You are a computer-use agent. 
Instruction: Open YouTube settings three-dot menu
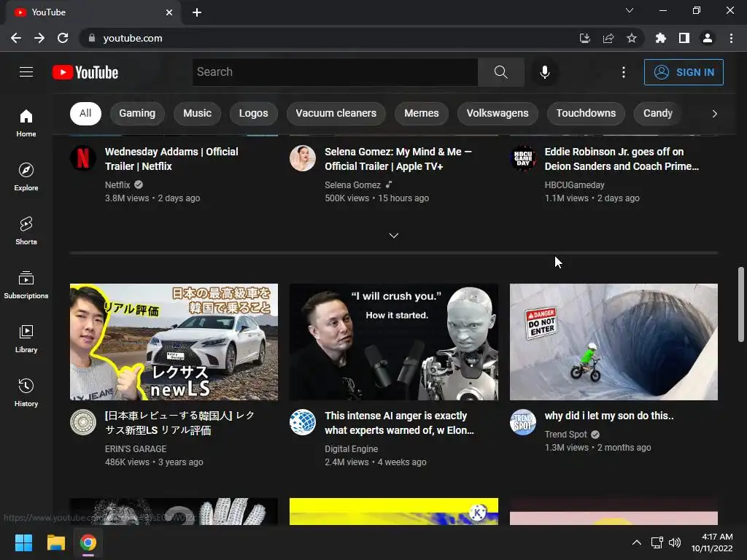click(623, 72)
